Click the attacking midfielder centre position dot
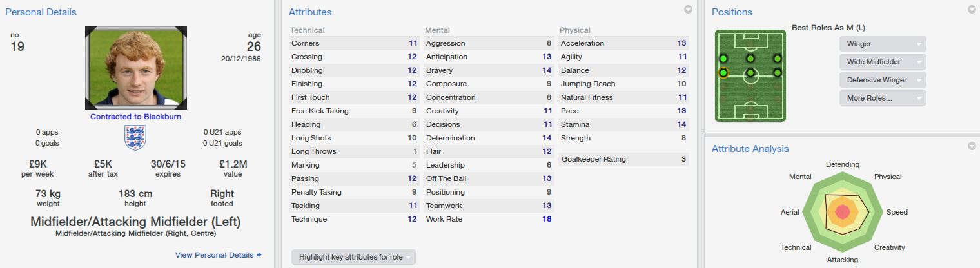 click(x=750, y=59)
